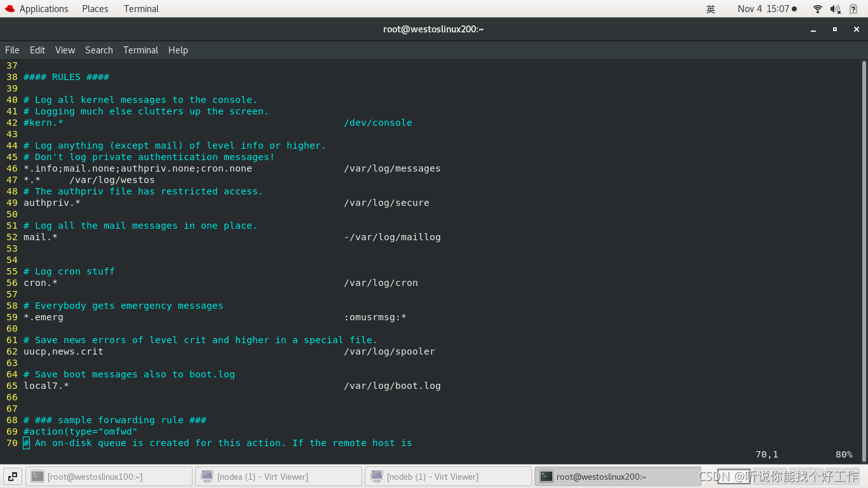Open the Terminal menu in the terminal menubar

coord(140,50)
